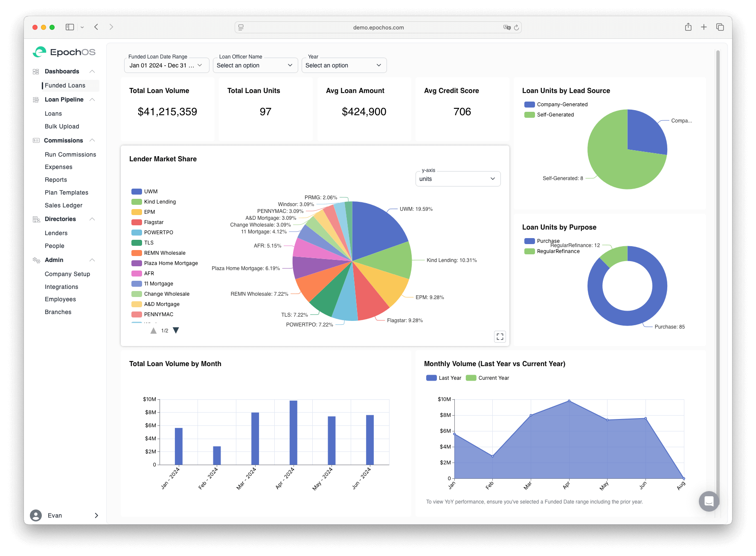The width and height of the screenshot is (756, 556).
Task: Open Safari sidebar options arrow
Action: (x=82, y=27)
